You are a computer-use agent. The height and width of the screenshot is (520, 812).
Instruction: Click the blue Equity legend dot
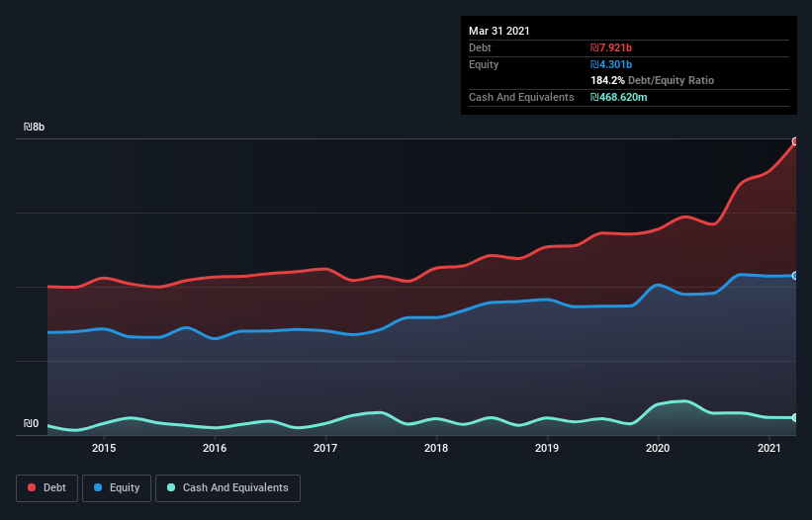click(x=98, y=487)
